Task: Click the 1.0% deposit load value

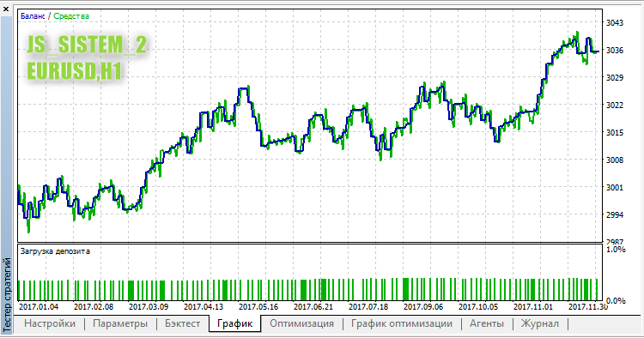Action: pos(616,250)
